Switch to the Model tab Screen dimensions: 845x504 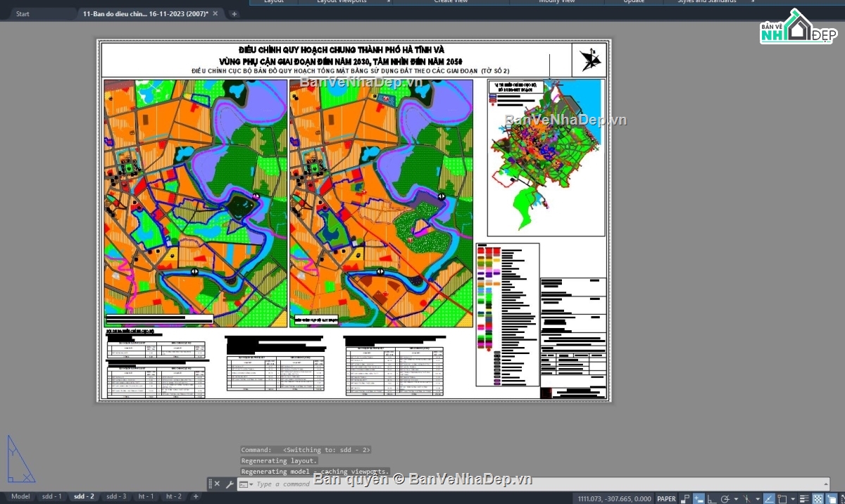click(20, 496)
